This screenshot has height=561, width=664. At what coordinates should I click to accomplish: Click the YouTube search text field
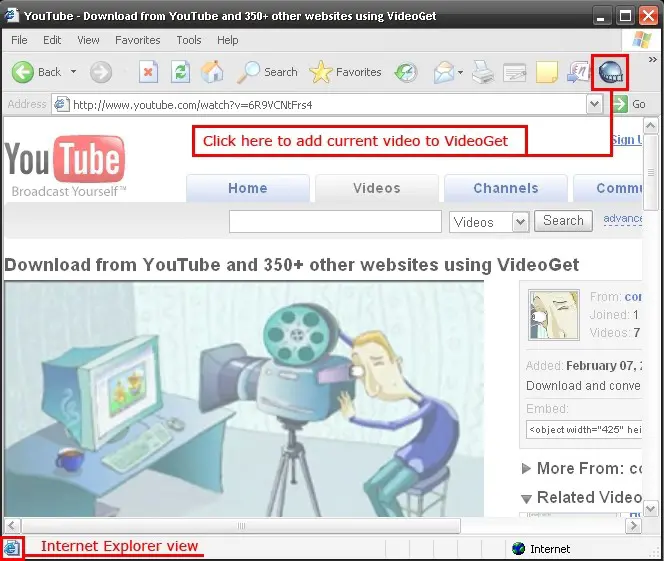[x=335, y=221]
